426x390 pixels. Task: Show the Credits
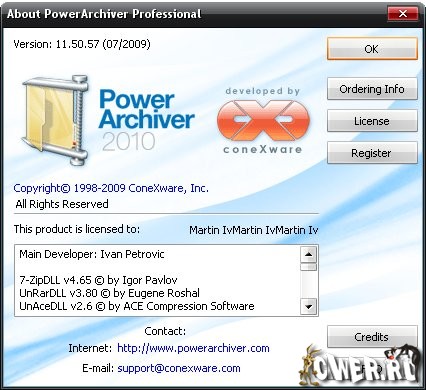[x=372, y=337]
